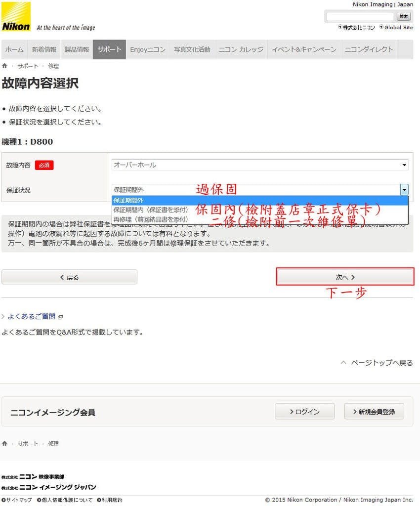Click サポート in the bottom breadcrumb
The image size is (420, 506).
click(x=28, y=444)
